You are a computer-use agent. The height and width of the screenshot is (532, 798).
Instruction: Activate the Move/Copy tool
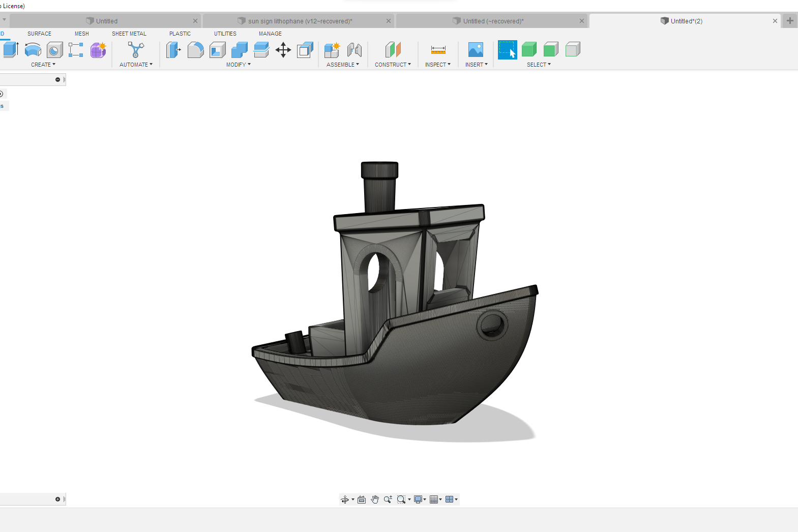[283, 50]
